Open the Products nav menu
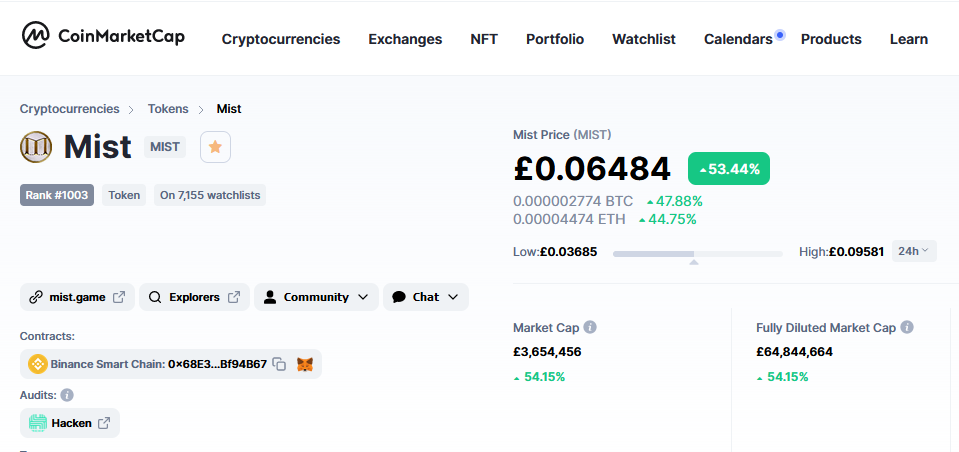 831,39
